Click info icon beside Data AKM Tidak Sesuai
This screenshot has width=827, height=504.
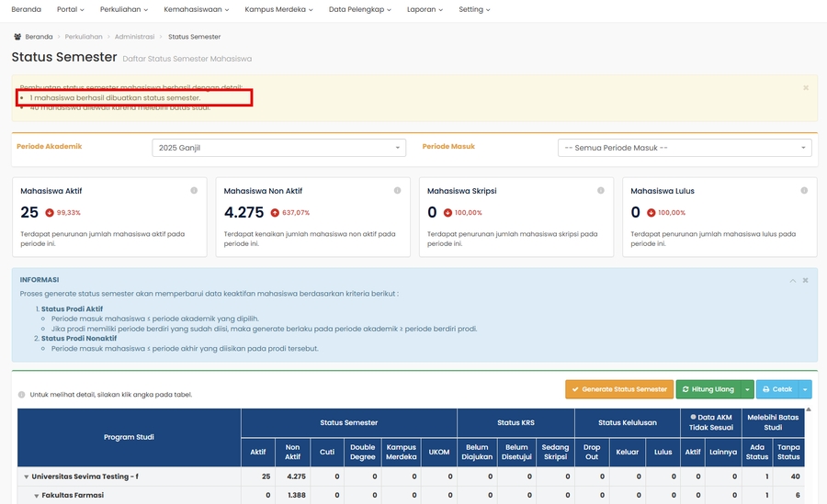pyautogui.click(x=693, y=416)
